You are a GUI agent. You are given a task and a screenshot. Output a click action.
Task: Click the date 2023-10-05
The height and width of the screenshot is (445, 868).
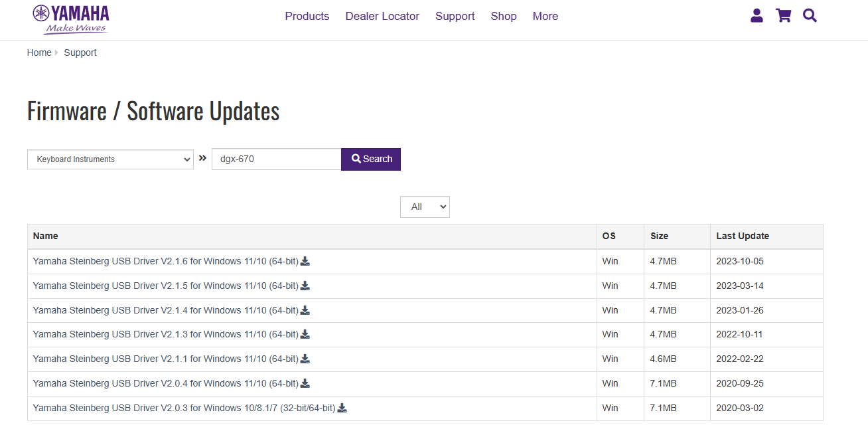click(740, 261)
